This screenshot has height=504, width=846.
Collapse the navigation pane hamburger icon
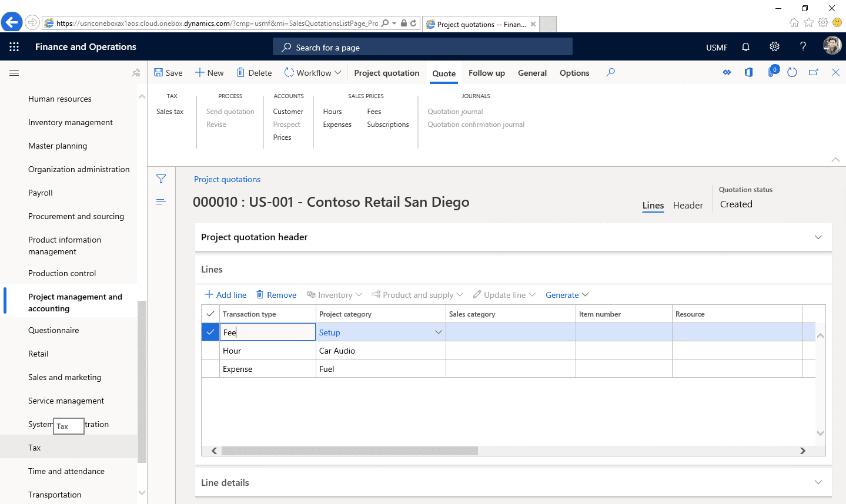point(14,73)
